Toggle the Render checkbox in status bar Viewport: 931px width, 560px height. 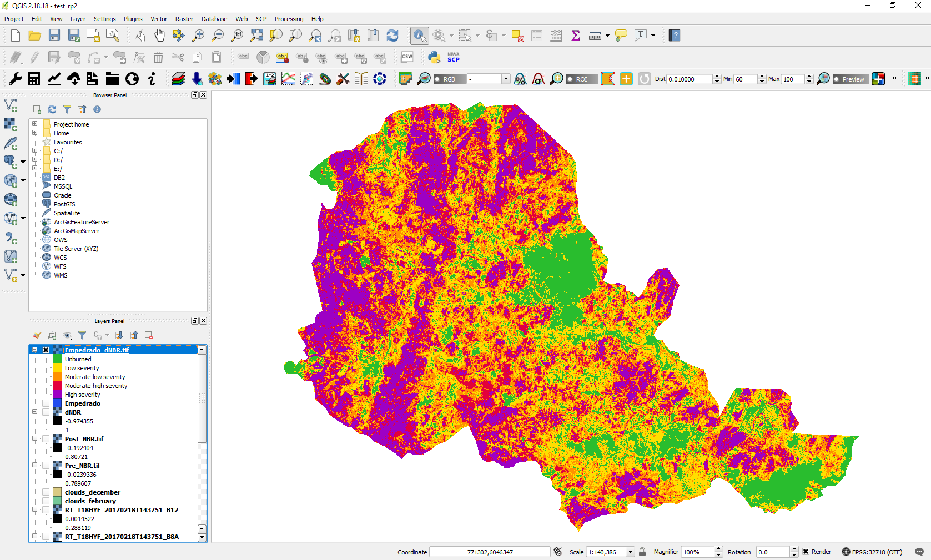point(806,552)
